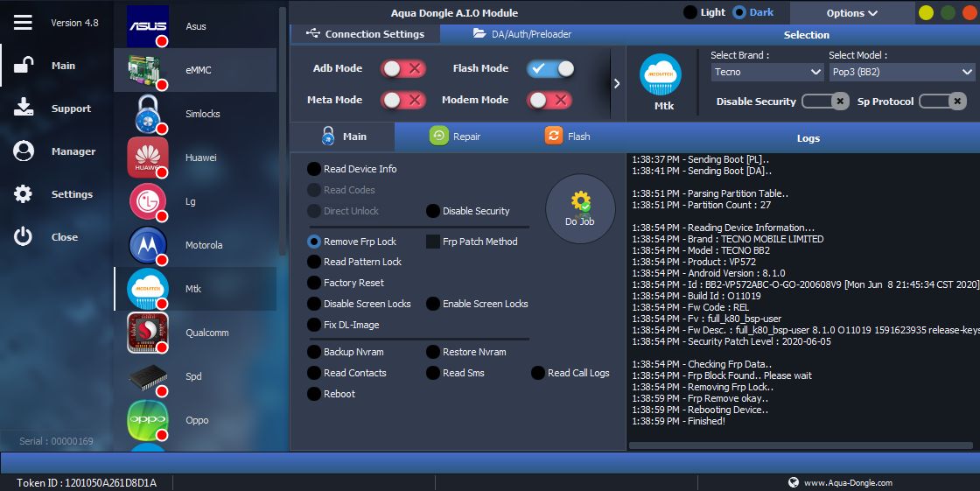Select the Lg logo icon
The width and height of the screenshot is (980, 491).
(148, 201)
